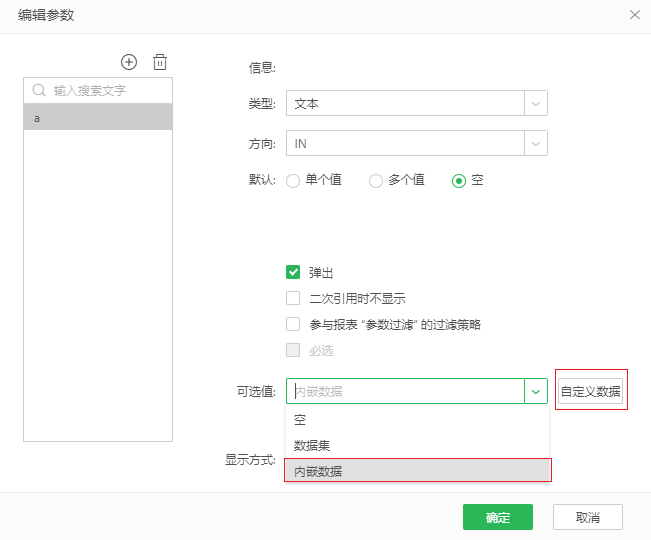
Task: Collapse the 可选值 dropdown arrow
Action: pos(536,391)
